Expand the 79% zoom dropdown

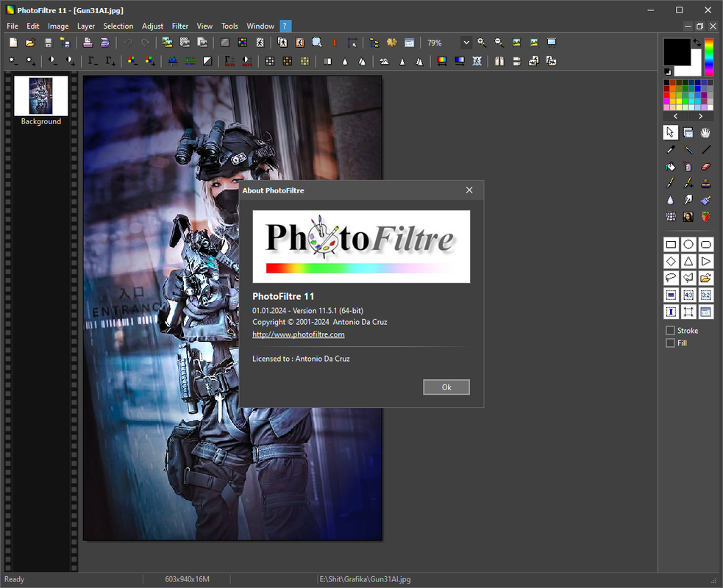coord(466,43)
